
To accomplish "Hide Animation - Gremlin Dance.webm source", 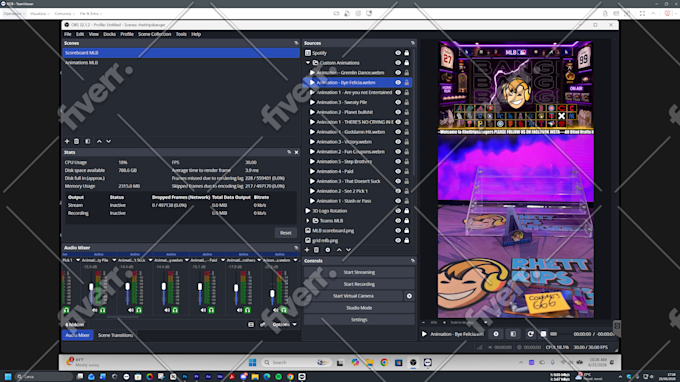I will pos(398,72).
